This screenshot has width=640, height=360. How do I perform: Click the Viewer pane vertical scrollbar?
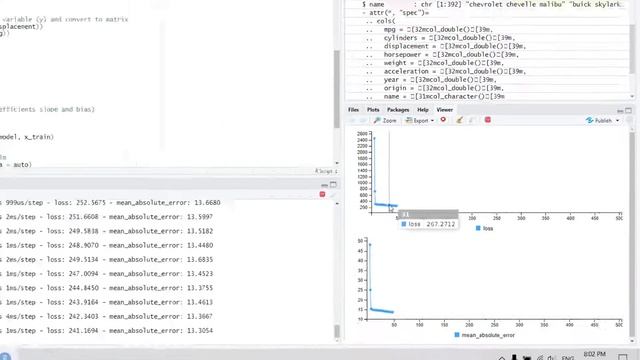click(x=632, y=233)
